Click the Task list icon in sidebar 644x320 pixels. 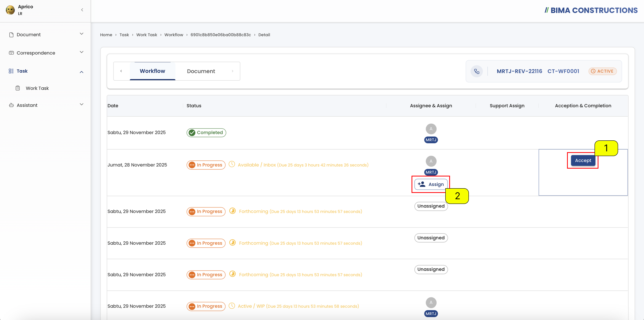tap(11, 71)
